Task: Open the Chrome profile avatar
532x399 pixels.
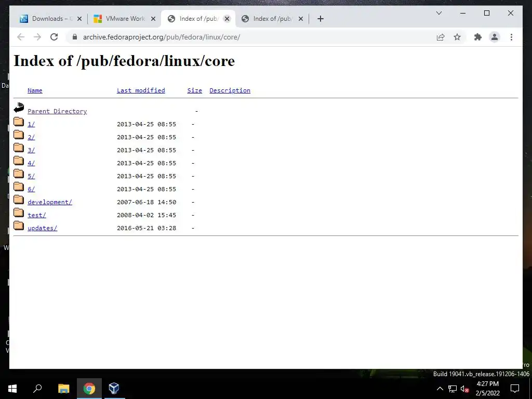Action: [x=495, y=37]
